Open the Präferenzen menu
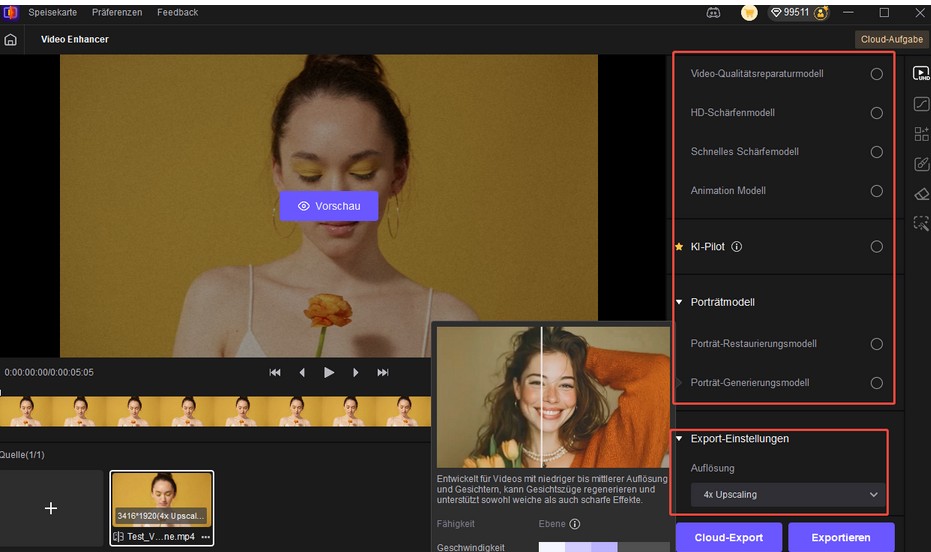 pyautogui.click(x=116, y=13)
